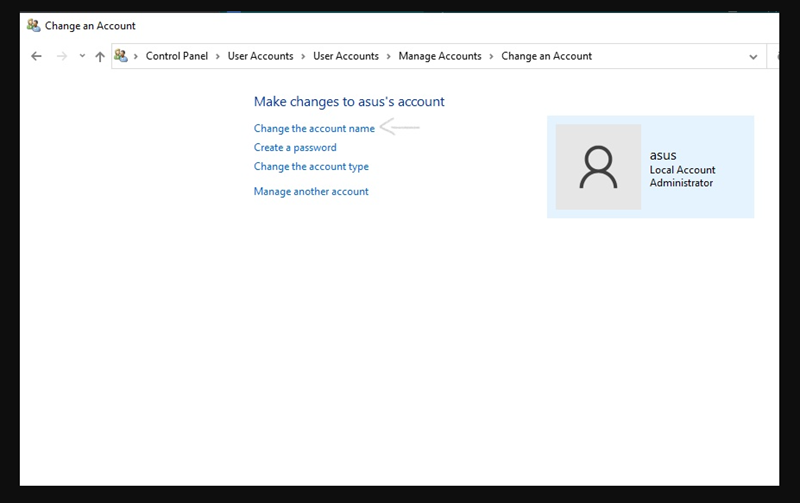Expand the address bar history dropdown
Screen dimensions: 800x503
[x=753, y=57]
